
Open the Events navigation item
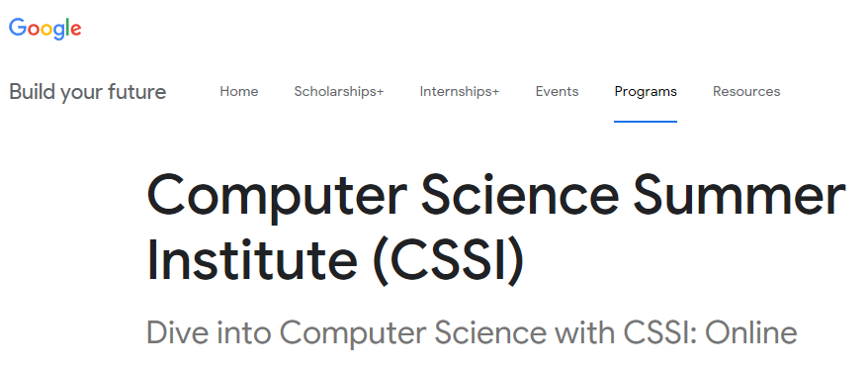pyautogui.click(x=557, y=91)
